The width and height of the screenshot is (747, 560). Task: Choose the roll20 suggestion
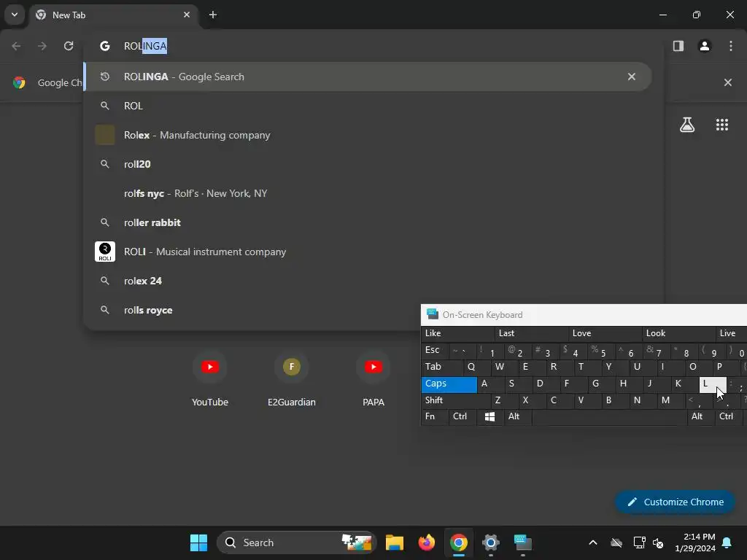[x=368, y=164]
